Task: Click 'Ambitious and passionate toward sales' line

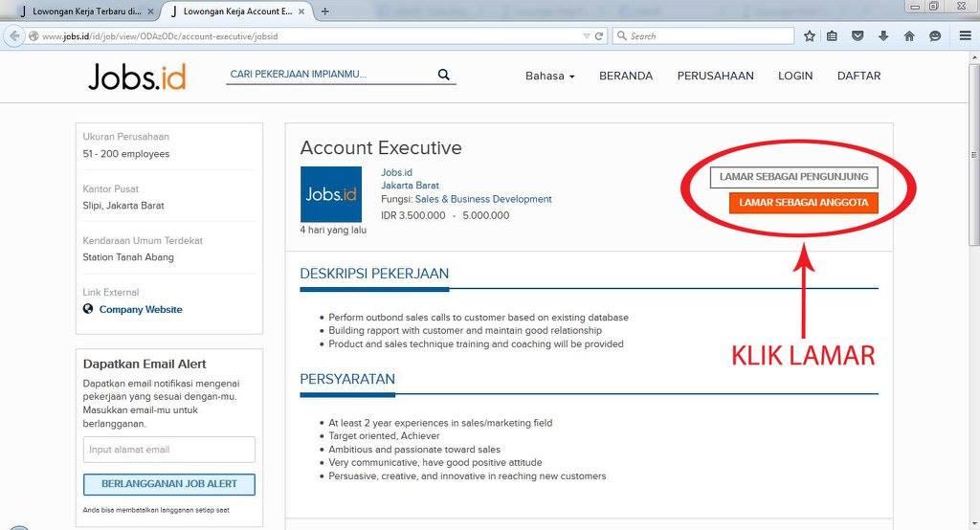Action: tap(414, 450)
